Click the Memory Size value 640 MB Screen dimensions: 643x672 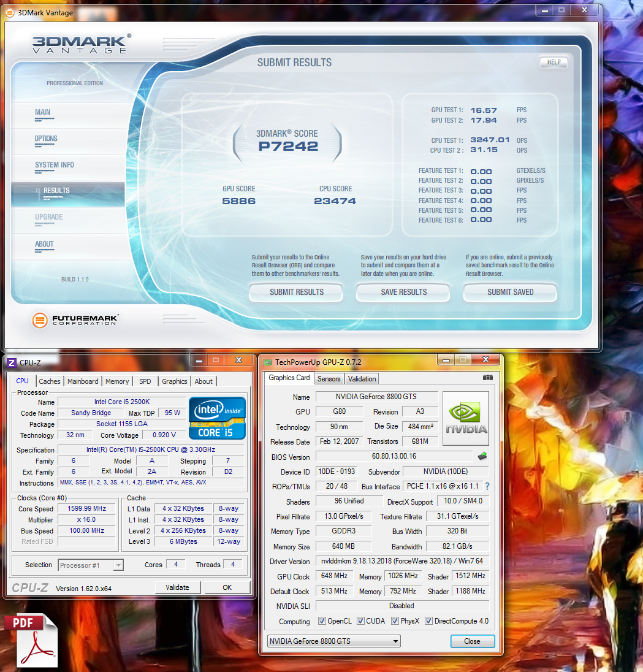pyautogui.click(x=343, y=546)
